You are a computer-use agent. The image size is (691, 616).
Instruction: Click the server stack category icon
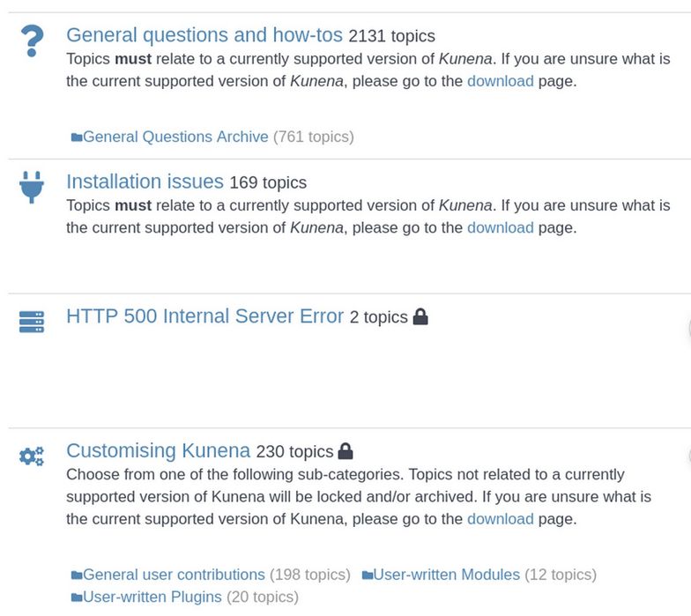tap(32, 322)
